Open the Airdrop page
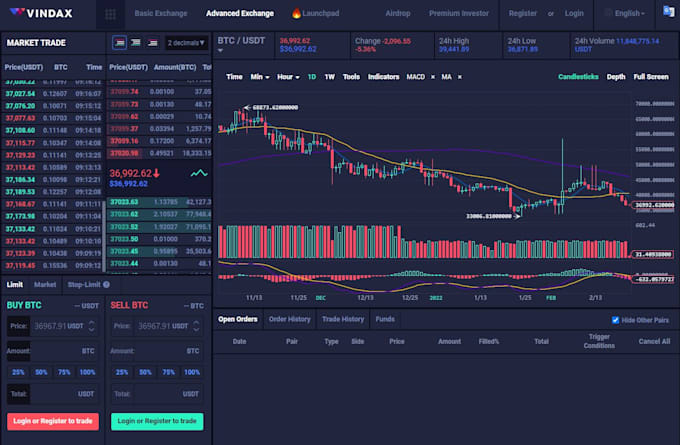680x445 pixels. point(398,13)
